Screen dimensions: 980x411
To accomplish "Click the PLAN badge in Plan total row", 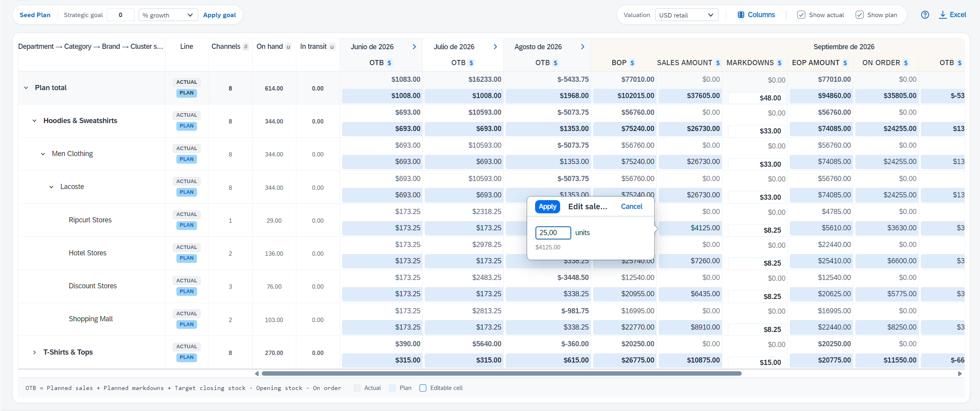I will [187, 93].
